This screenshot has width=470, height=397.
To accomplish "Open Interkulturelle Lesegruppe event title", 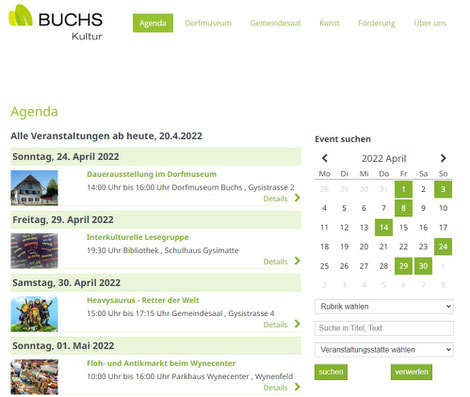I will click(138, 237).
